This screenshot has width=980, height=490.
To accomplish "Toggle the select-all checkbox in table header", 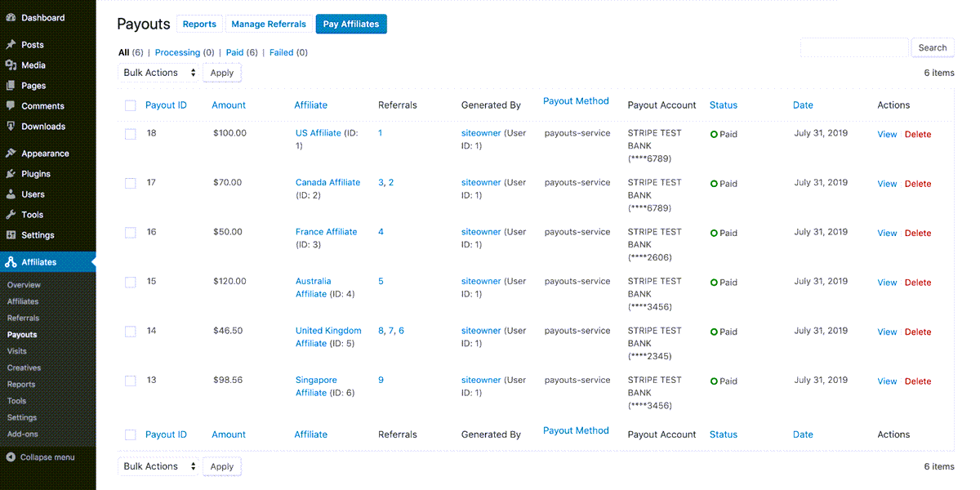I will (x=131, y=105).
